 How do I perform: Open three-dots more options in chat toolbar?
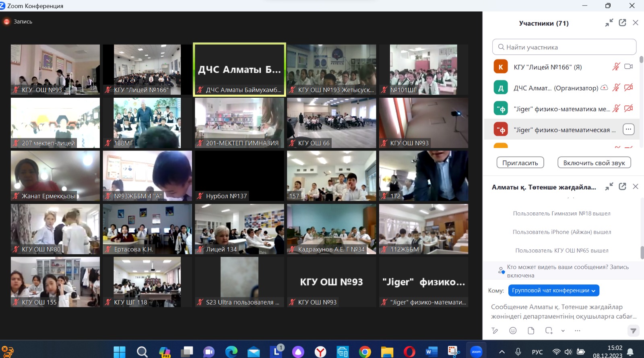578,331
